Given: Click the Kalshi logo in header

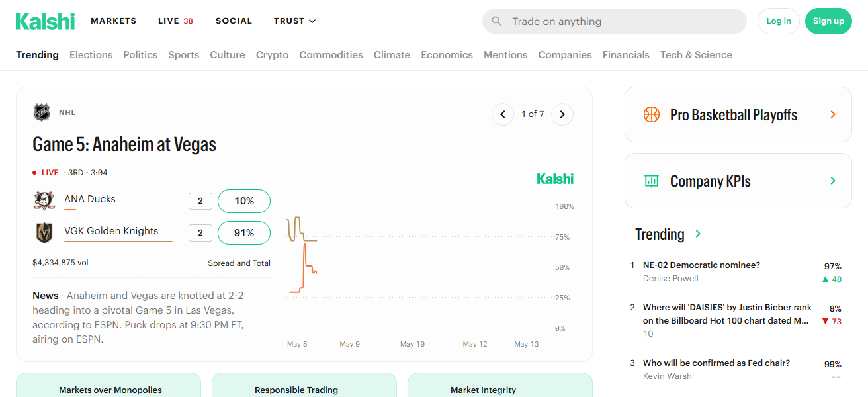Looking at the screenshot, I should (x=45, y=21).
